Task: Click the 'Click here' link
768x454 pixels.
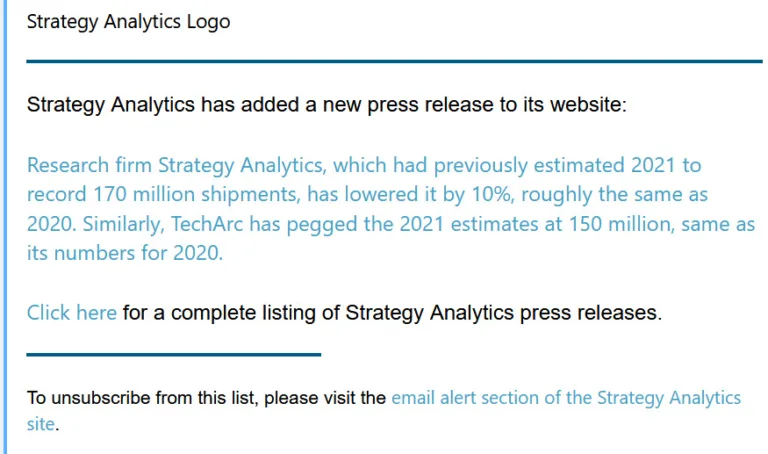Action: tap(72, 312)
